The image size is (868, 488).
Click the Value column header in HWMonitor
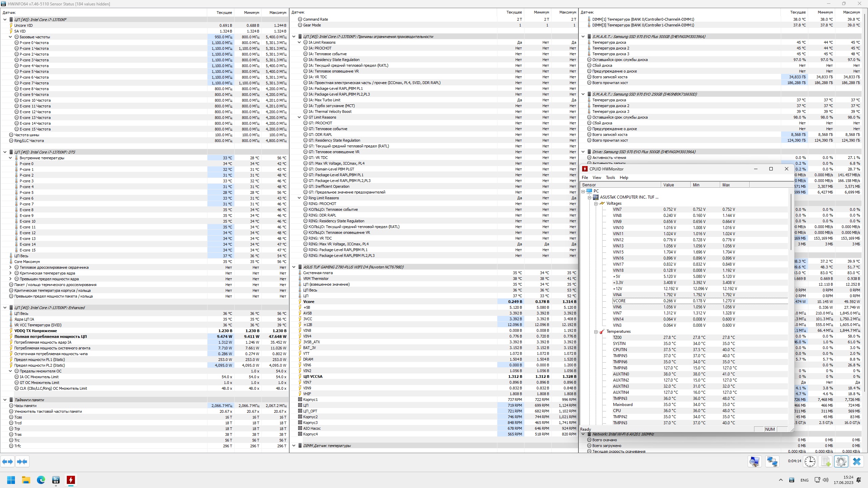(669, 185)
